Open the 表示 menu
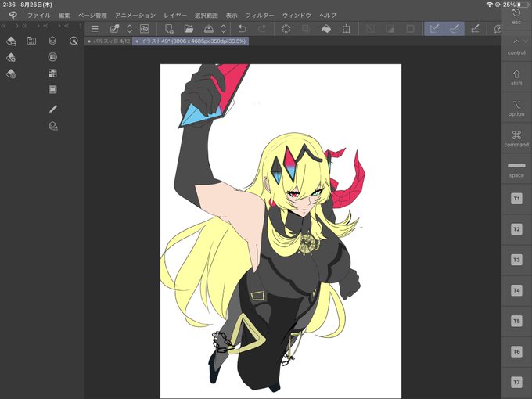The image size is (532, 399). click(232, 16)
